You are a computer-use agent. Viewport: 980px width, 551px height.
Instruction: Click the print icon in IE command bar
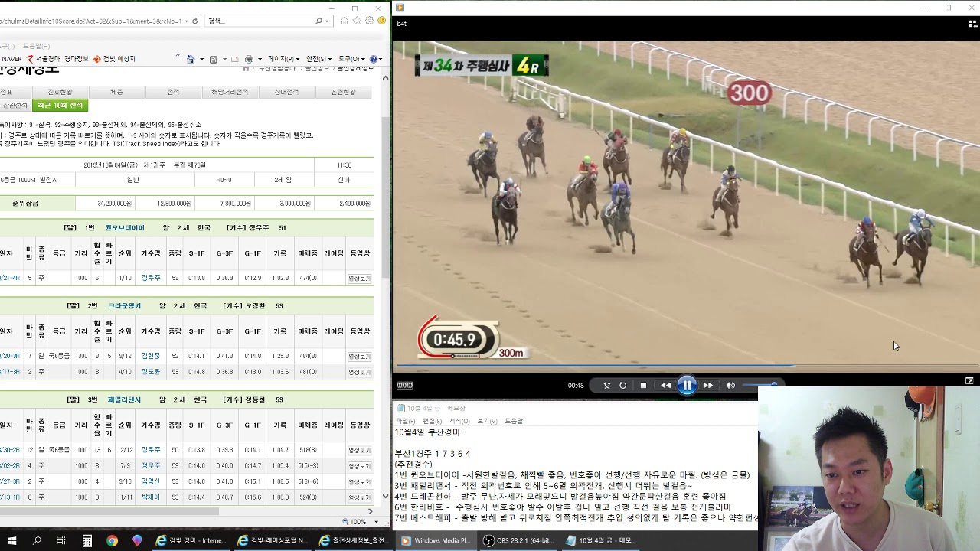248,59
